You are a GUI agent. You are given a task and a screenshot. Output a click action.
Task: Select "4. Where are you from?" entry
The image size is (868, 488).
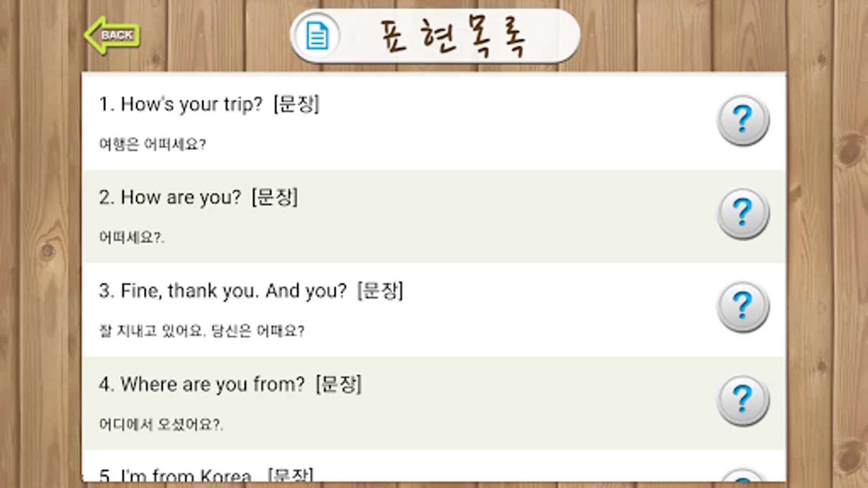click(x=202, y=384)
